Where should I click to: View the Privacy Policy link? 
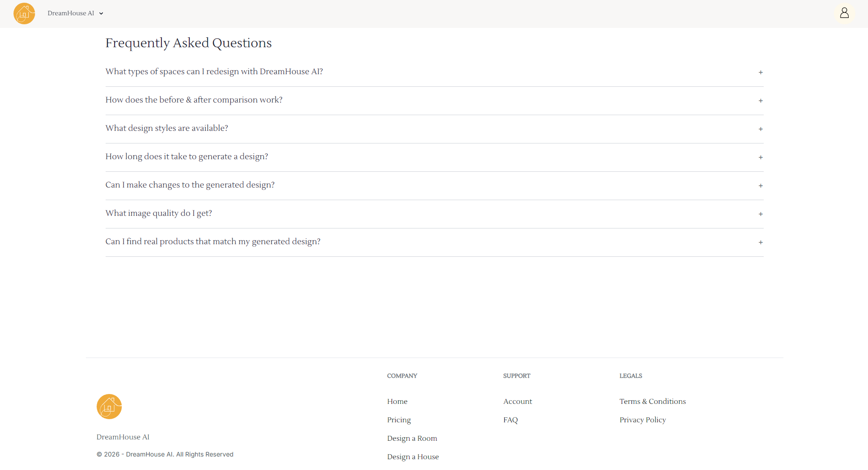pyautogui.click(x=642, y=420)
